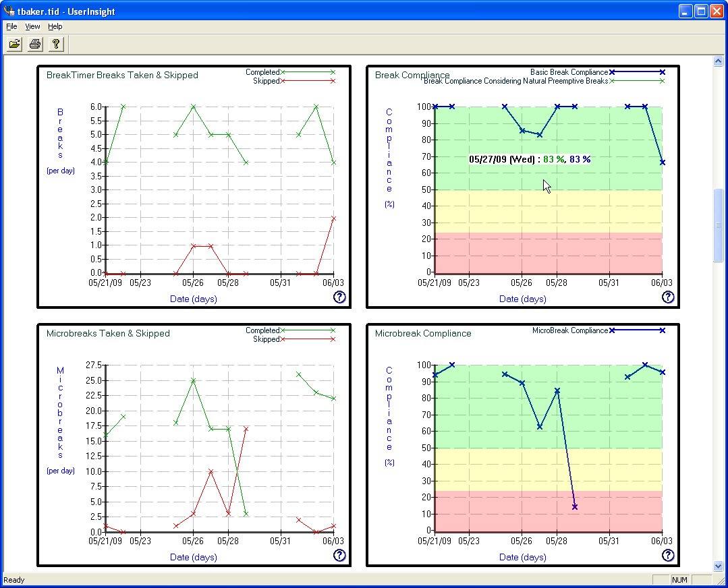Click the Microbreak Compliance chart title
The height and width of the screenshot is (588, 728).
(423, 333)
